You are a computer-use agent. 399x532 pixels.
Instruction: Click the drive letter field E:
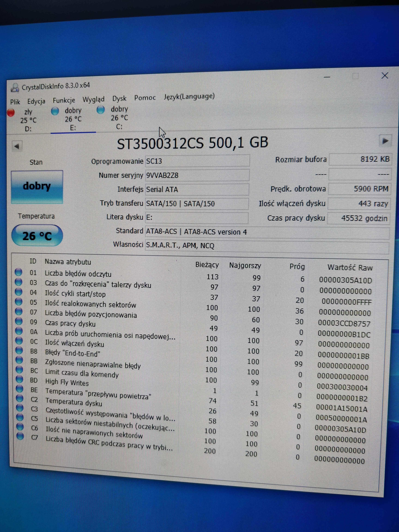(197, 217)
